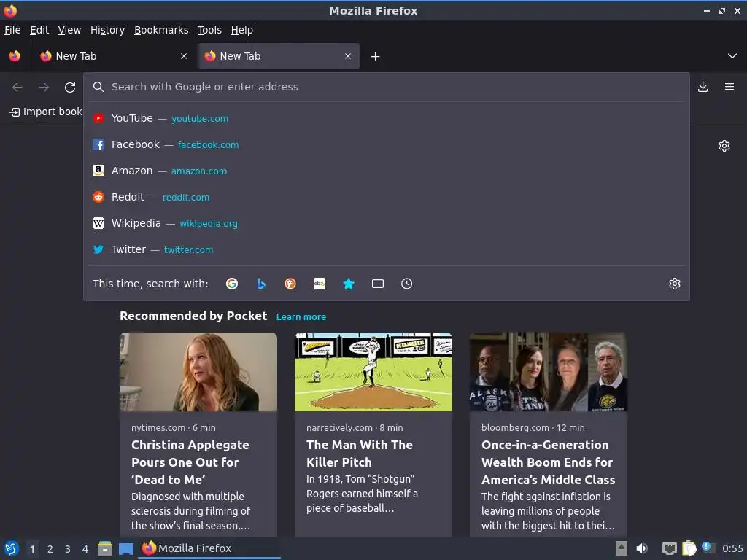Open wikipedia.org link in suggestions
This screenshot has width=747, height=560.
tap(209, 223)
